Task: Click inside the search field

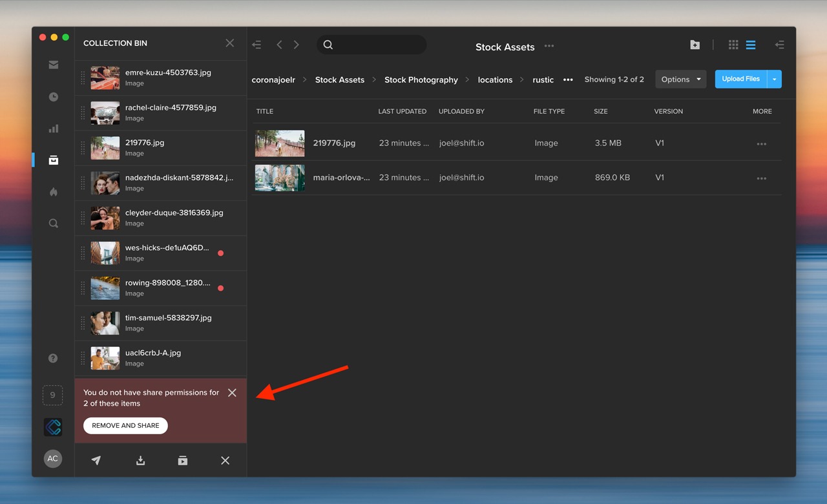Action: click(x=378, y=45)
